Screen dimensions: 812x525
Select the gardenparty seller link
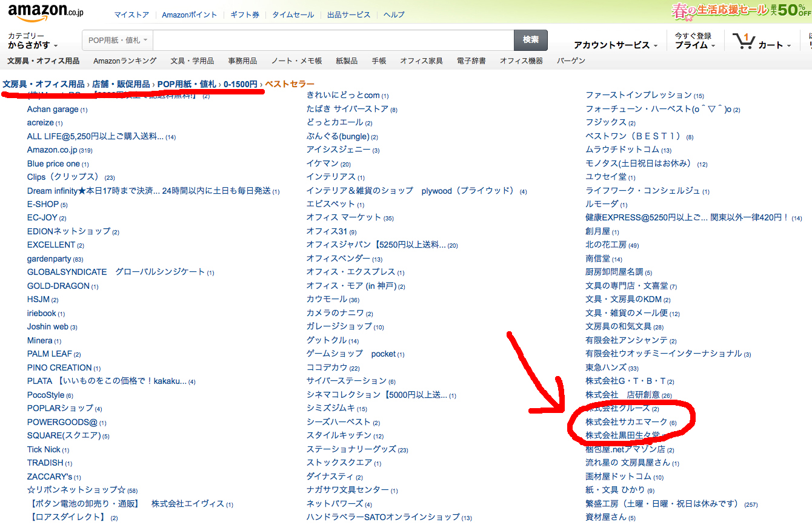click(49, 259)
